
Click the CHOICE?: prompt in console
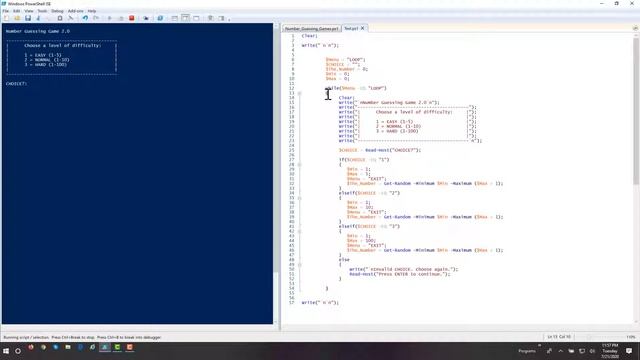tap(16, 84)
